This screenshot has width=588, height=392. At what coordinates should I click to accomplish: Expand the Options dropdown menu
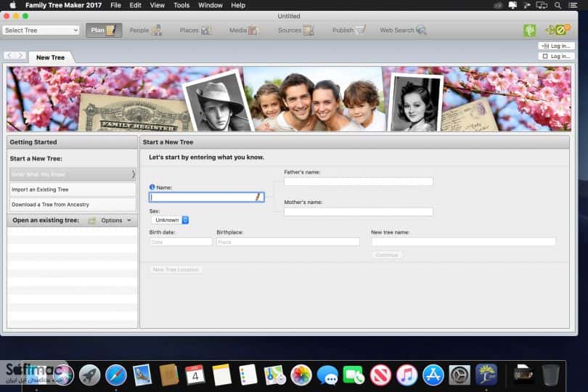coord(116,221)
